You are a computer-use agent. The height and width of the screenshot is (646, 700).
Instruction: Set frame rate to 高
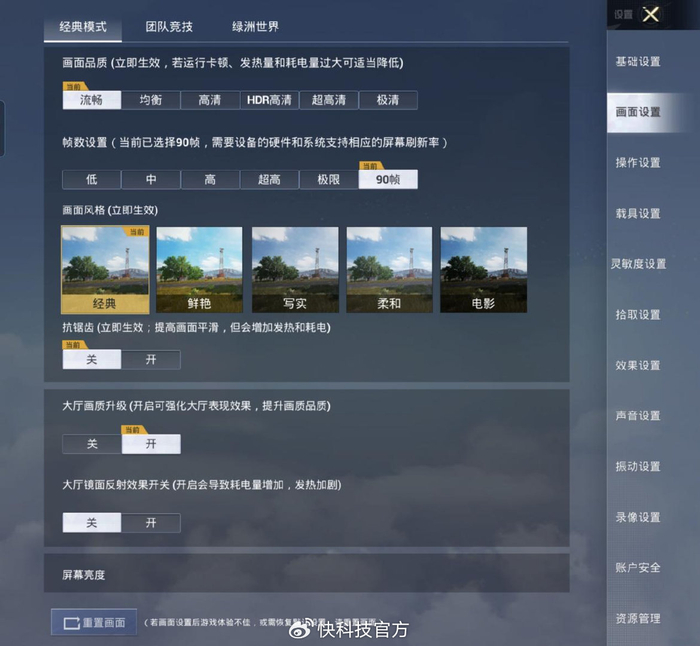210,179
